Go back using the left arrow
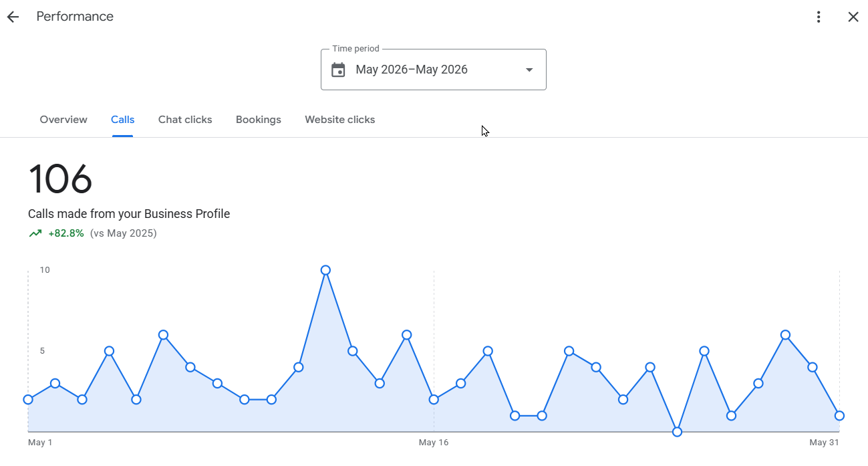Screen dimensions: 868x466 (13, 17)
